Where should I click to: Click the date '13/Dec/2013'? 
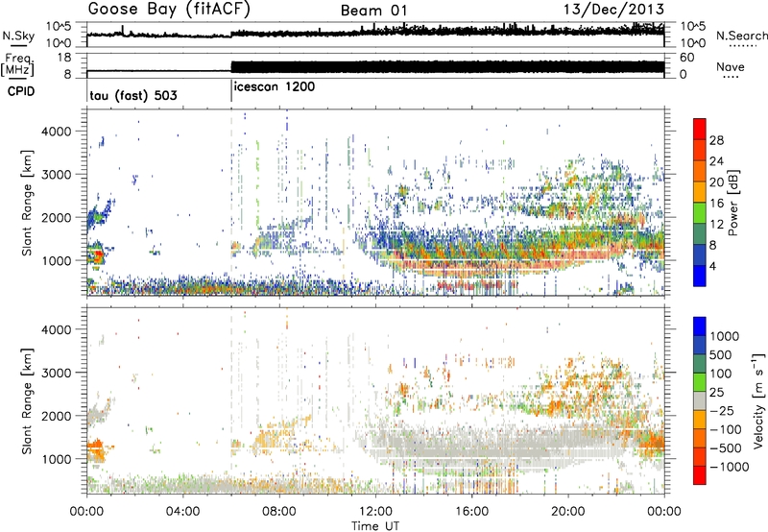coord(613,10)
